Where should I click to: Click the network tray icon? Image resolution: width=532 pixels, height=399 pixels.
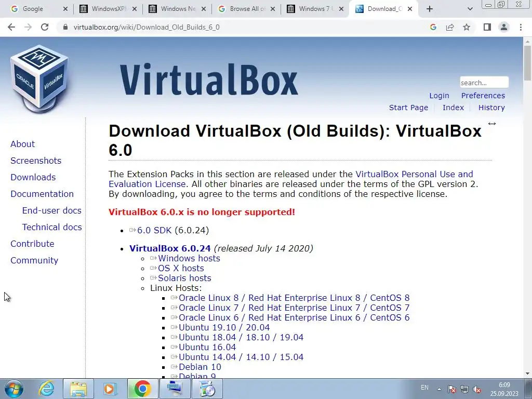pos(464,389)
